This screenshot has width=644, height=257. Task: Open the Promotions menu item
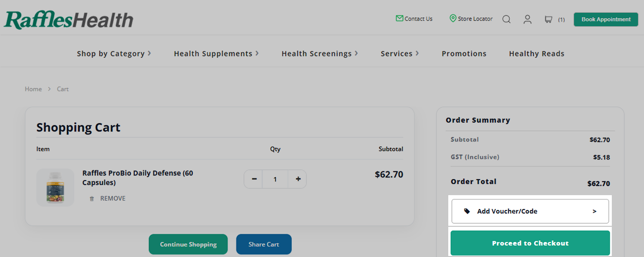[x=464, y=53]
